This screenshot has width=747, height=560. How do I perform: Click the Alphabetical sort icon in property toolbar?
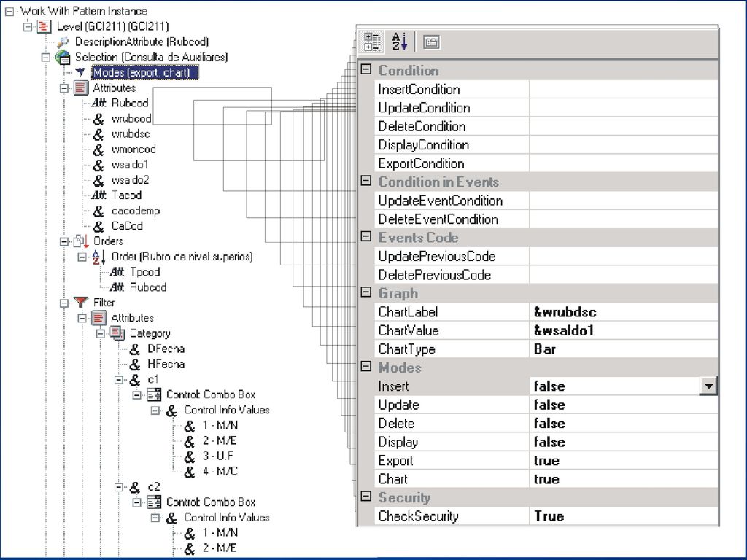[x=399, y=42]
